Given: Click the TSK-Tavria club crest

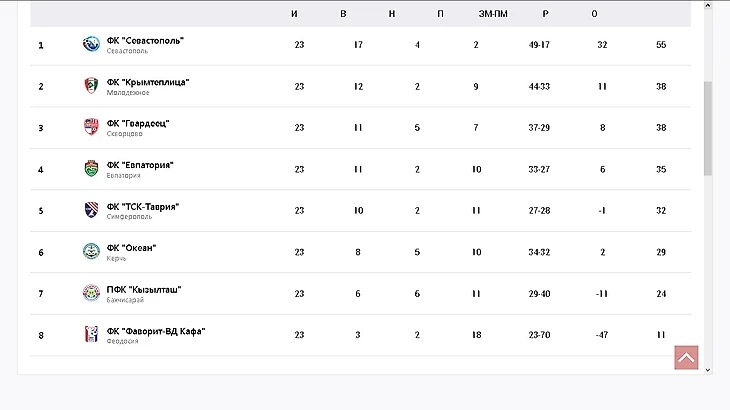Looking at the screenshot, I should 91,210.
